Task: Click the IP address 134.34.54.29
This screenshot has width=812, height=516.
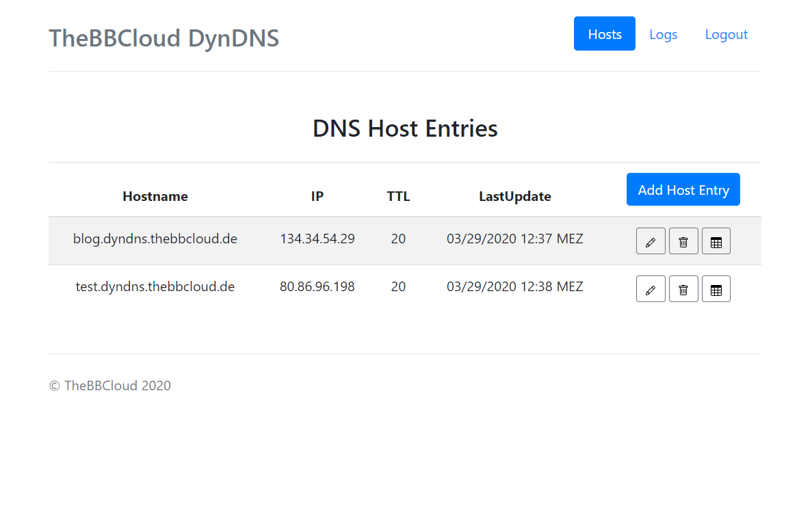Action: [317, 239]
